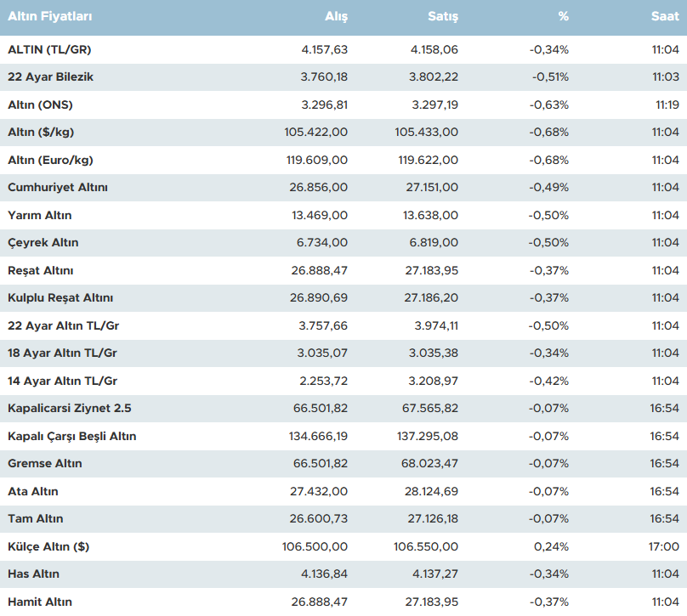Click the ALTIN (TL/GR) row label
687x616 pixels.
pos(49,49)
